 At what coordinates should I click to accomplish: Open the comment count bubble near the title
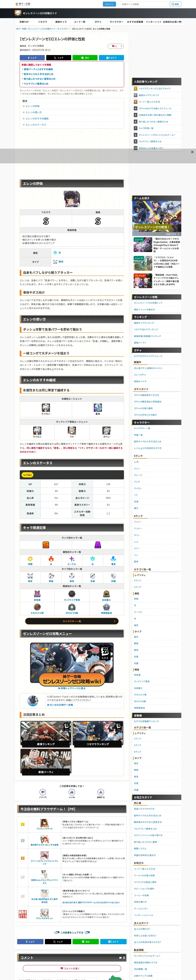[x=116, y=46]
